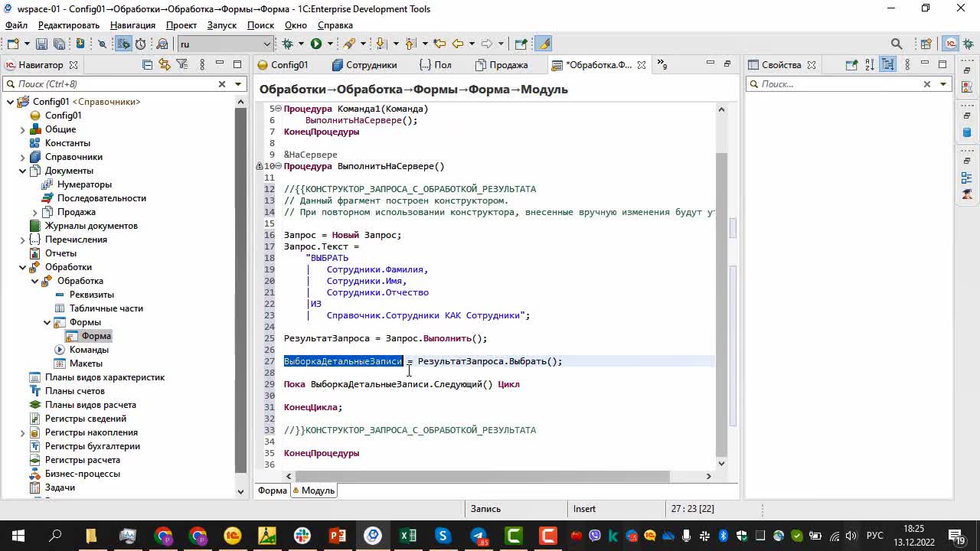This screenshot has height=551, width=980.
Task: Expand the Перечисления tree node
Action: tap(22, 240)
